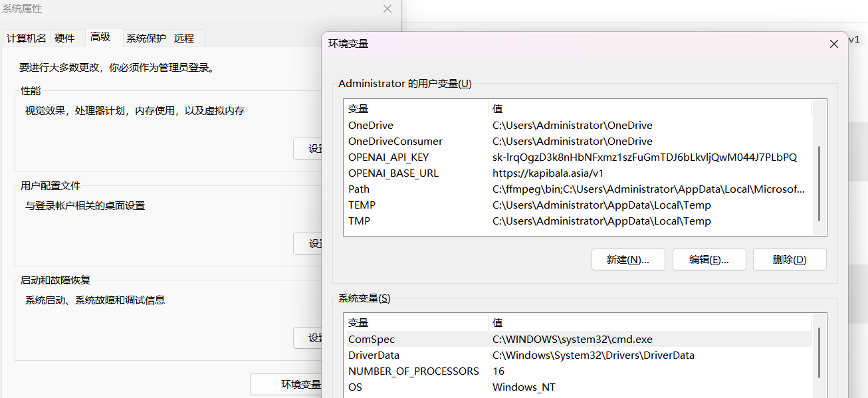Select the ComSpec system variable row
This screenshot has height=398, width=868.
click(578, 340)
